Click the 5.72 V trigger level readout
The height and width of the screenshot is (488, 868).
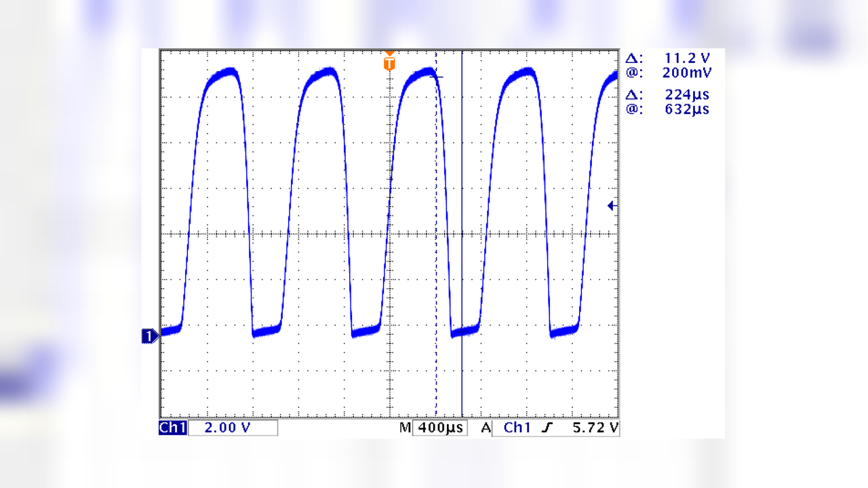click(596, 428)
